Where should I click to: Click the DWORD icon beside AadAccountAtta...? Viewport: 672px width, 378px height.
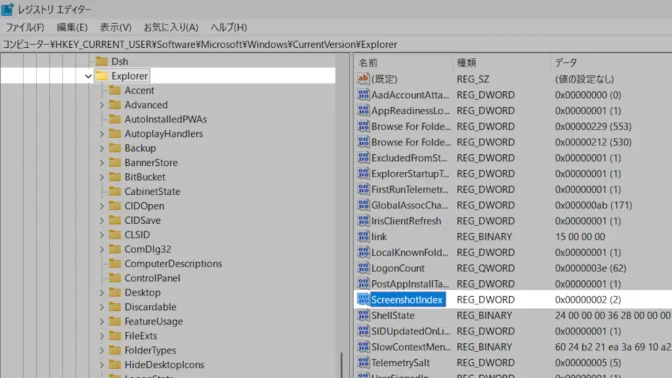pos(363,95)
